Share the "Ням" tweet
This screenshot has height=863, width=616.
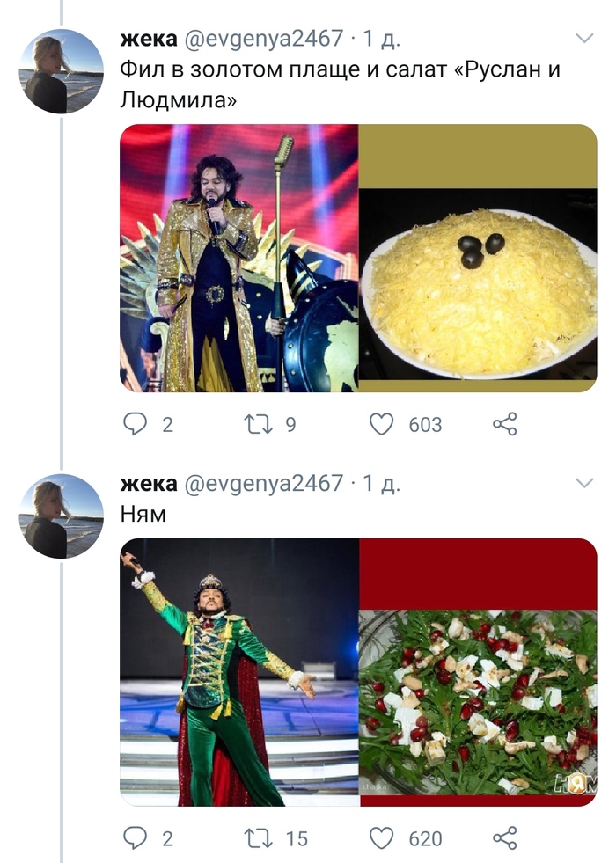(x=504, y=838)
